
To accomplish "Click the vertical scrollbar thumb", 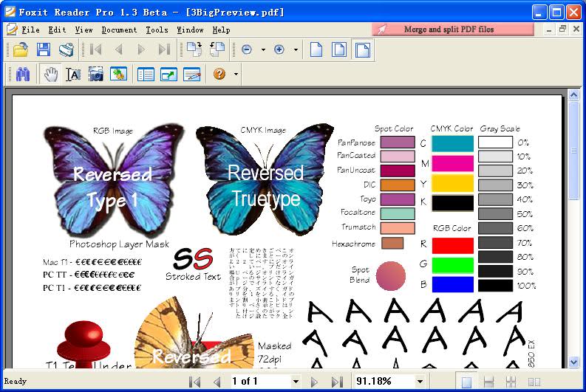I will (x=574, y=151).
